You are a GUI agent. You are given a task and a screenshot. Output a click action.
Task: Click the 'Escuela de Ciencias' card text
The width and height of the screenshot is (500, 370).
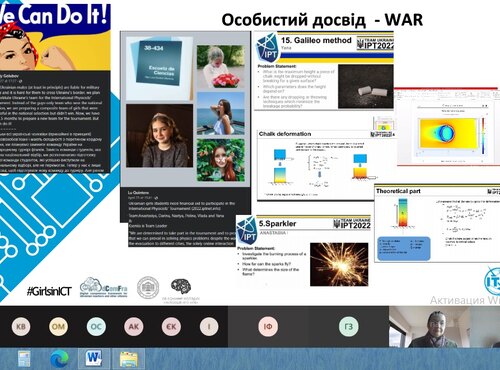[161, 70]
